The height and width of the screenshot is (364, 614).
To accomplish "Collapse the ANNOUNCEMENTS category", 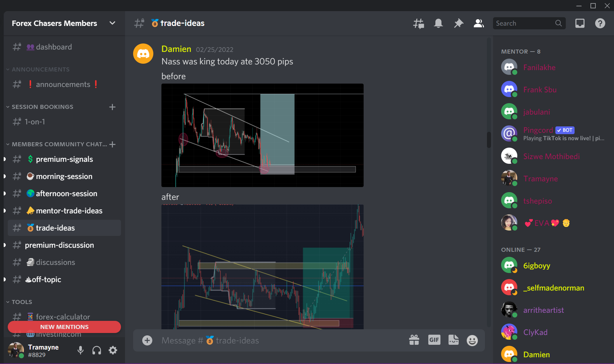I will (x=40, y=69).
